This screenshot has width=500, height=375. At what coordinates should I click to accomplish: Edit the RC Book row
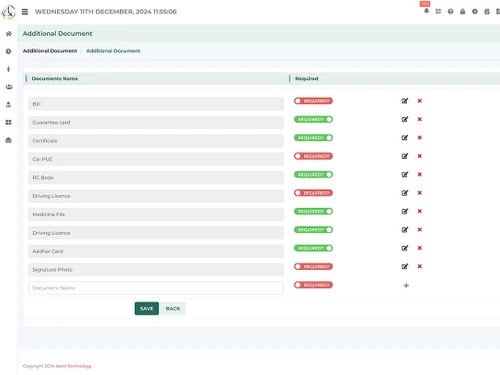click(x=405, y=174)
